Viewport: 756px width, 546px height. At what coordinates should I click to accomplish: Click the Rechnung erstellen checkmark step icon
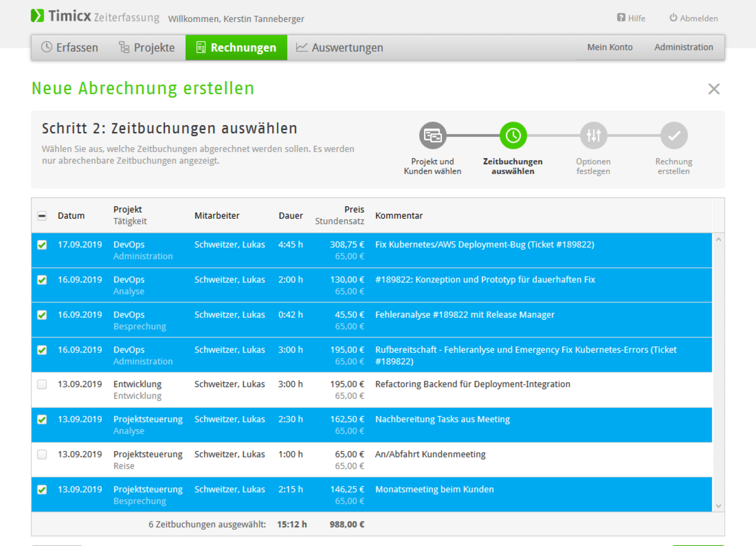[673, 136]
